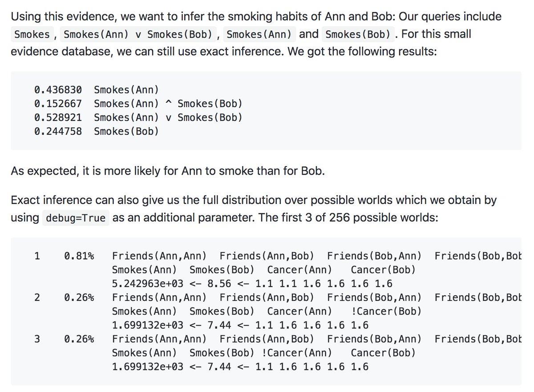The height and width of the screenshot is (392, 534).
Task: Click the 0.436830 probability value
Action: click(58, 90)
